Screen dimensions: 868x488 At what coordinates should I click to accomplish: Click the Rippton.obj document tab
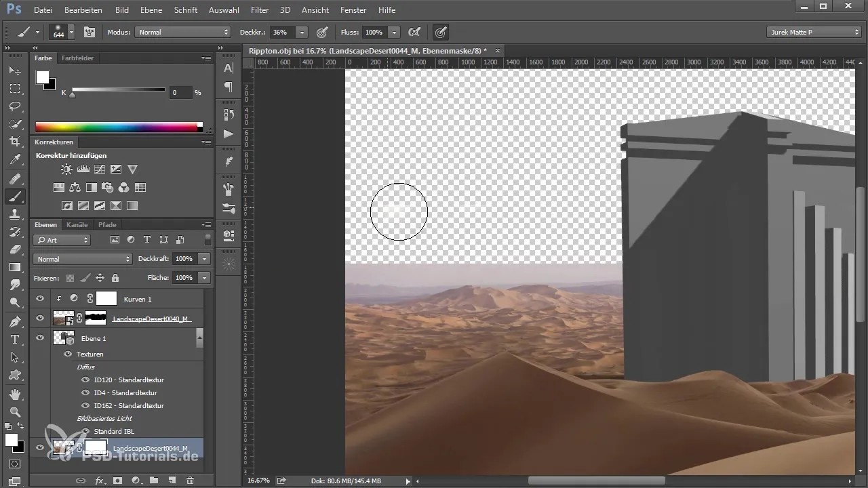pyautogui.click(x=368, y=51)
